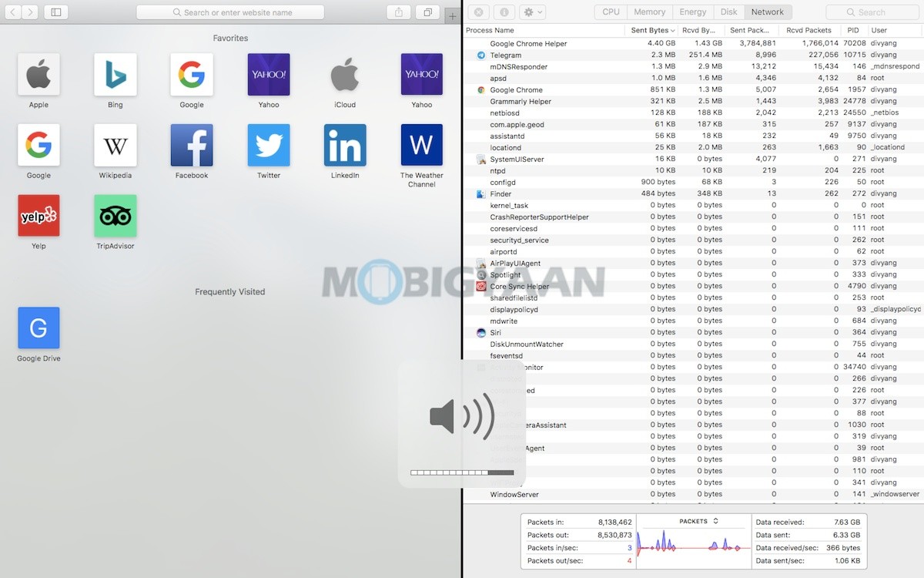This screenshot has height=578, width=924.
Task: Open Safari's Show All Tabs icon
Action: 427,12
